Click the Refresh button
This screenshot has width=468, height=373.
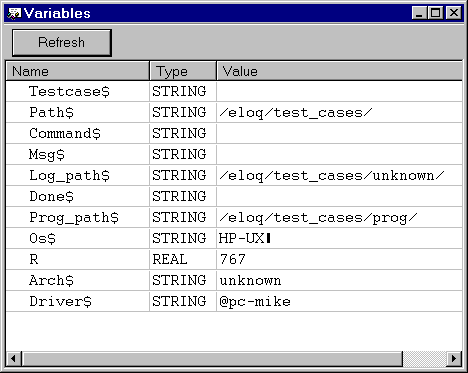62,43
